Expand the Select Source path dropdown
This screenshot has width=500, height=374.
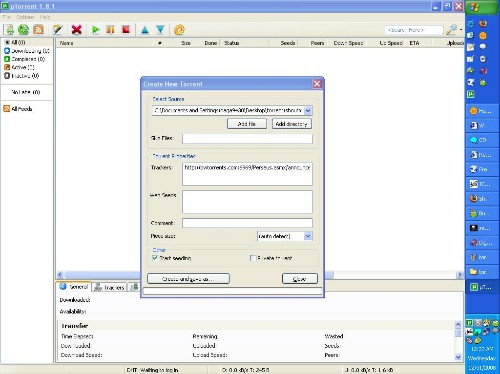click(308, 110)
